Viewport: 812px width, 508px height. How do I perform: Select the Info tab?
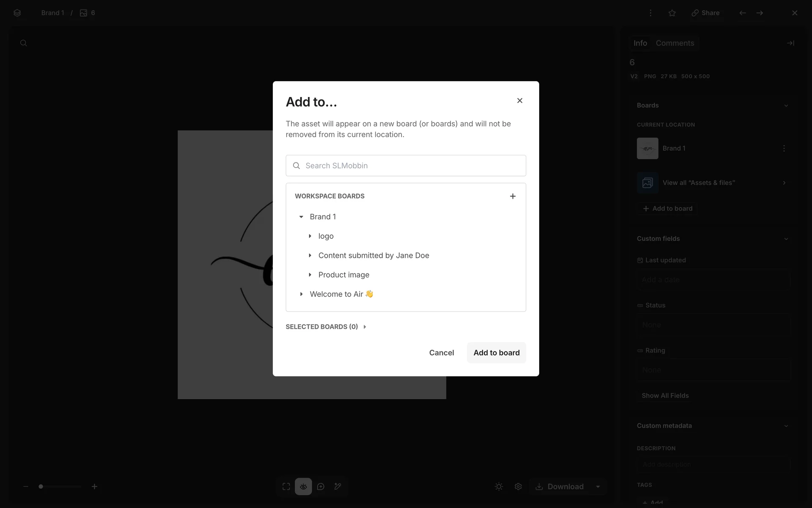[x=640, y=43]
